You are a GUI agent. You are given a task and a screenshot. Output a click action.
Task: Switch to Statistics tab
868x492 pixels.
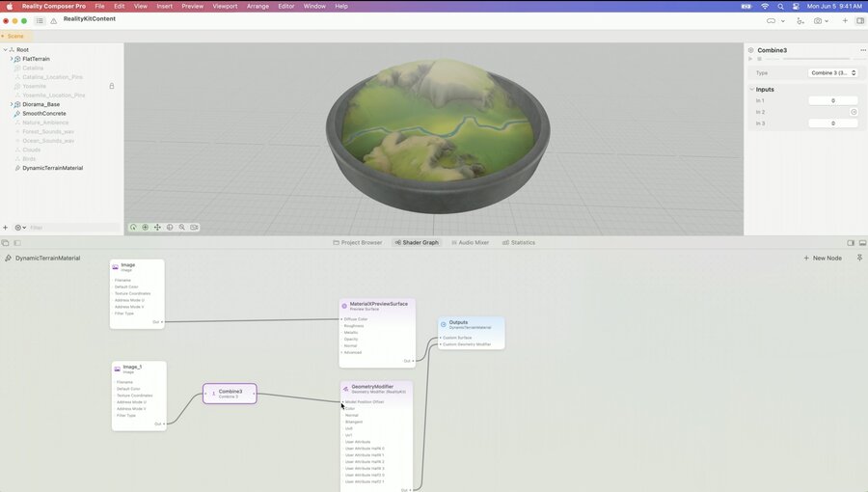(519, 242)
